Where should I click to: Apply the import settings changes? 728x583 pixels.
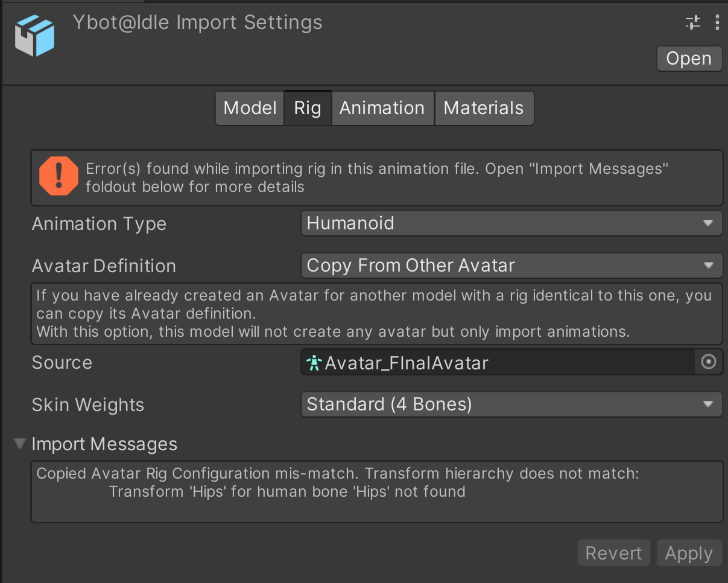(689, 552)
